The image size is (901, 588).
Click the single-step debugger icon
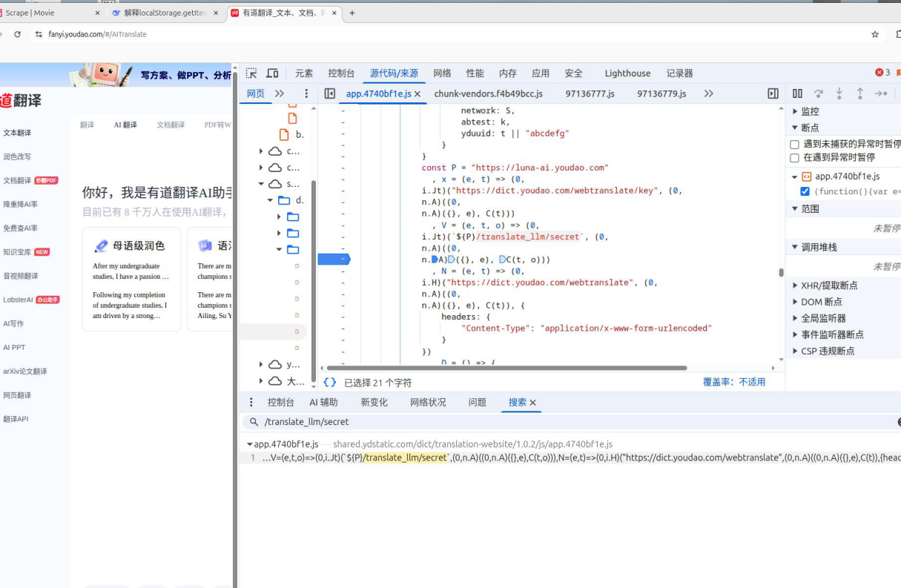[x=881, y=93]
